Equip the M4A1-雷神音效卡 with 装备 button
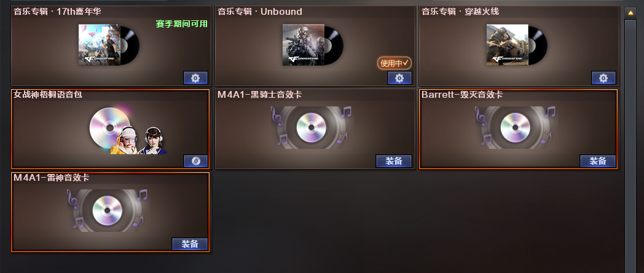The image size is (644, 273). click(189, 244)
